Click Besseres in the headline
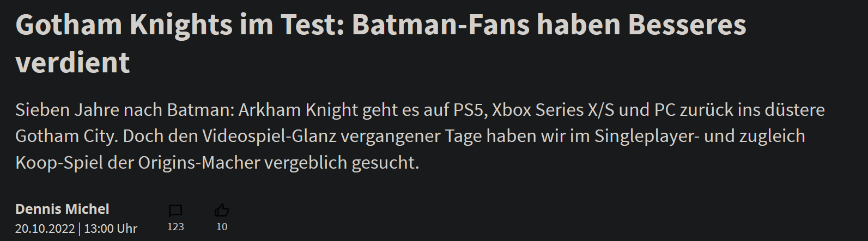The width and height of the screenshot is (868, 241). 687,25
